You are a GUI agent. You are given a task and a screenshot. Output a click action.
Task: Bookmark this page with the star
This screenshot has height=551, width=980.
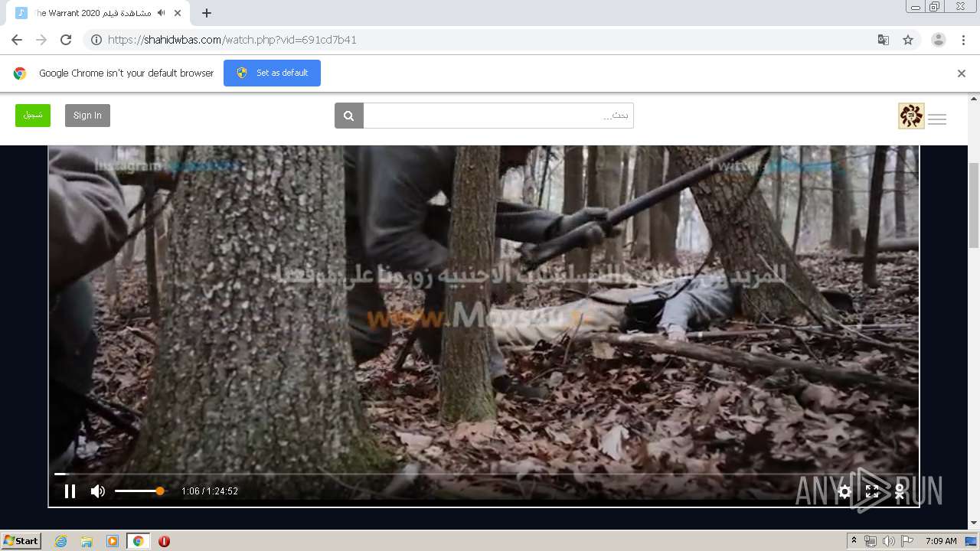coord(908,40)
